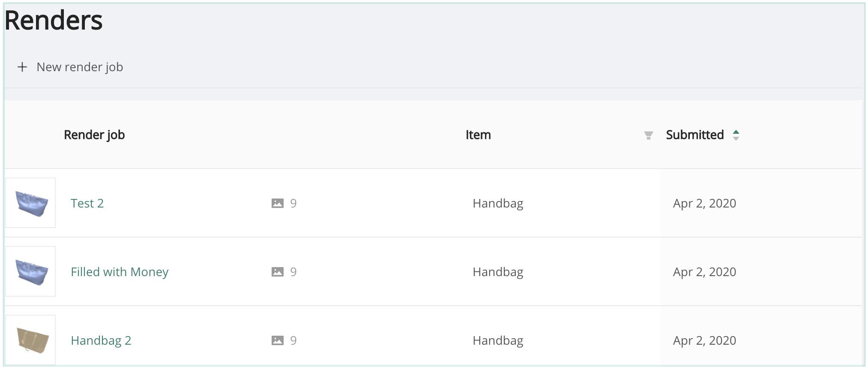Click the blue handbag thumbnail for Test 2

(x=31, y=203)
